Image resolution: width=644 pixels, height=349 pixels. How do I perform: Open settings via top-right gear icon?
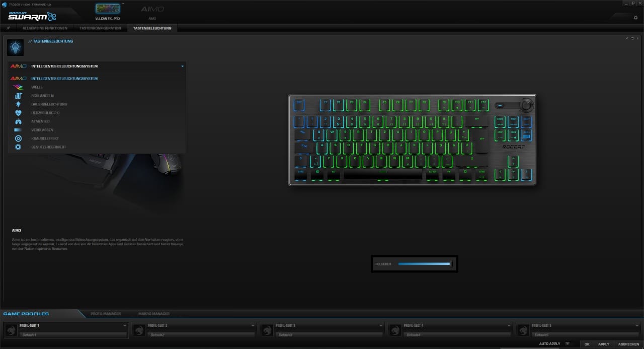point(635,18)
